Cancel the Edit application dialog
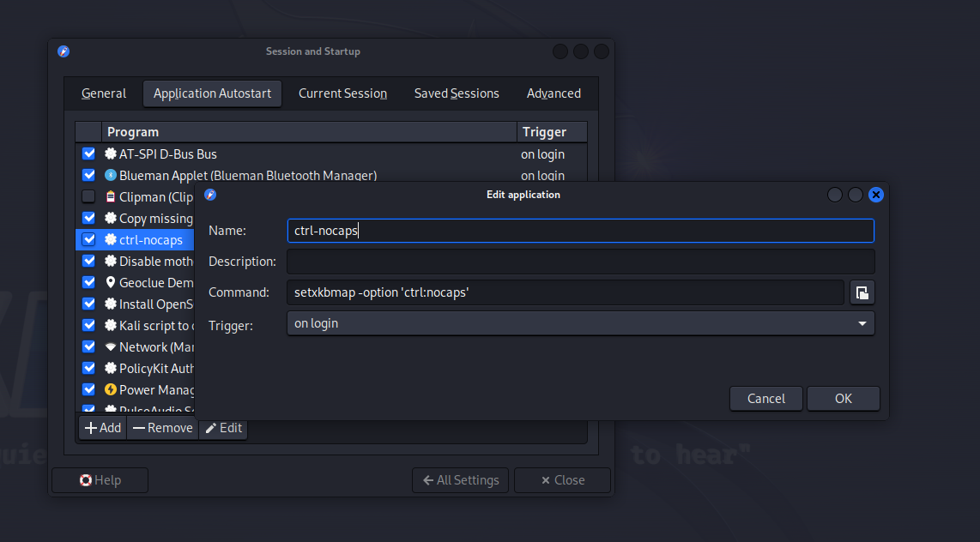The width and height of the screenshot is (980, 542). tap(765, 398)
